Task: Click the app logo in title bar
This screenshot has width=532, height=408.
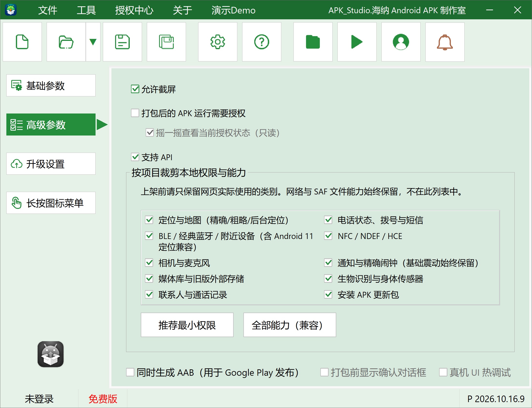Action: pyautogui.click(x=11, y=10)
